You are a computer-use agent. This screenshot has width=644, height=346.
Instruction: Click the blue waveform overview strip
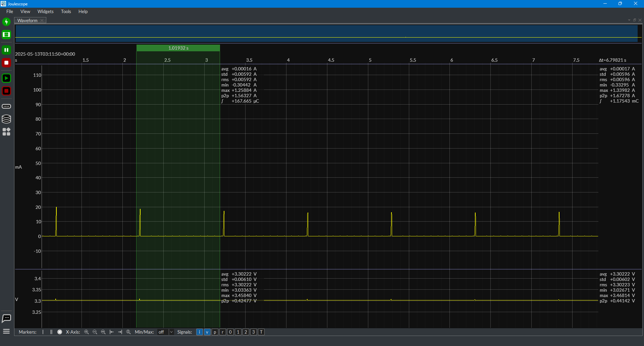pos(326,34)
